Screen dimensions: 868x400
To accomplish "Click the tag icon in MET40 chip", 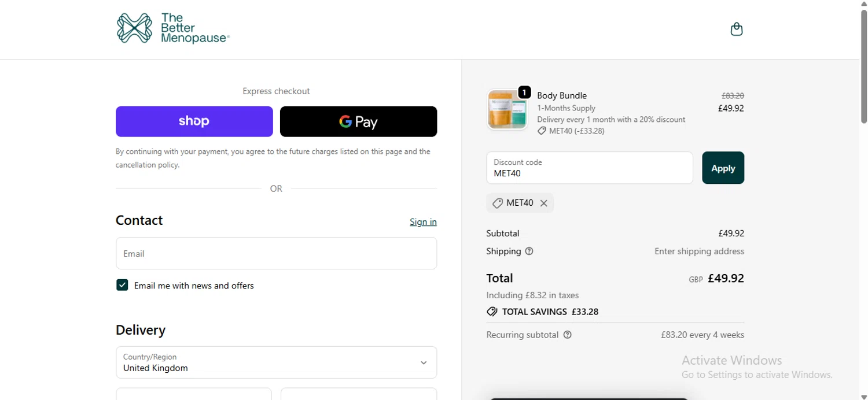I will 497,203.
